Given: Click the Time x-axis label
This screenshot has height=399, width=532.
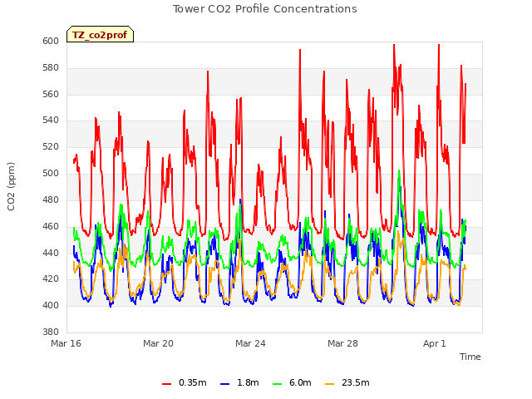Looking at the screenshot, I should 470,357.
